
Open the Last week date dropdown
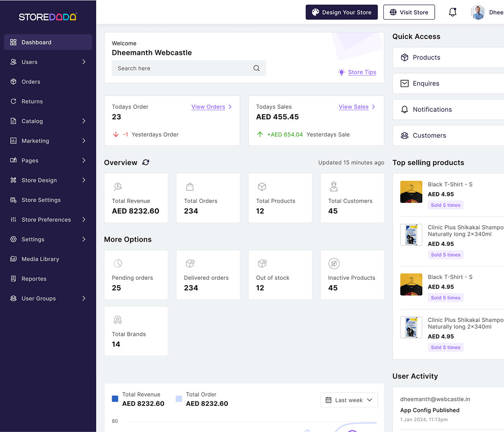coord(349,400)
